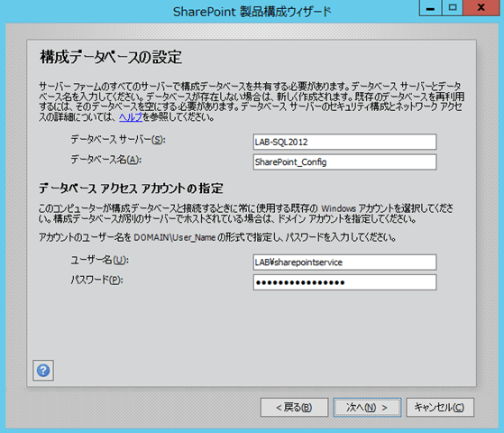Select the データベース サーバー input field

[344, 142]
